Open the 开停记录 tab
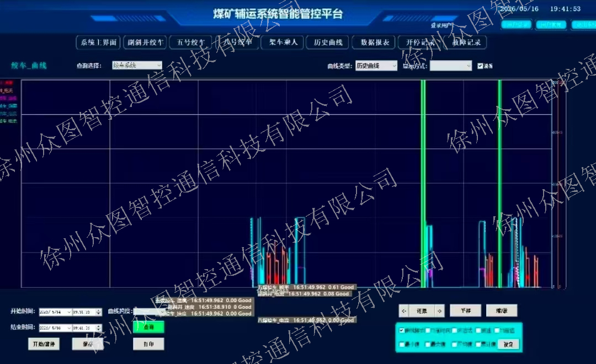 click(419, 42)
